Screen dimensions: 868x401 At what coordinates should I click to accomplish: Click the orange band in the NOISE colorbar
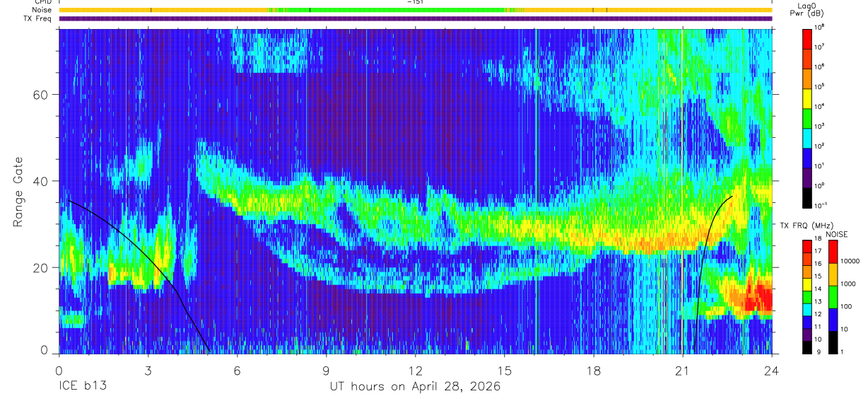(832, 274)
